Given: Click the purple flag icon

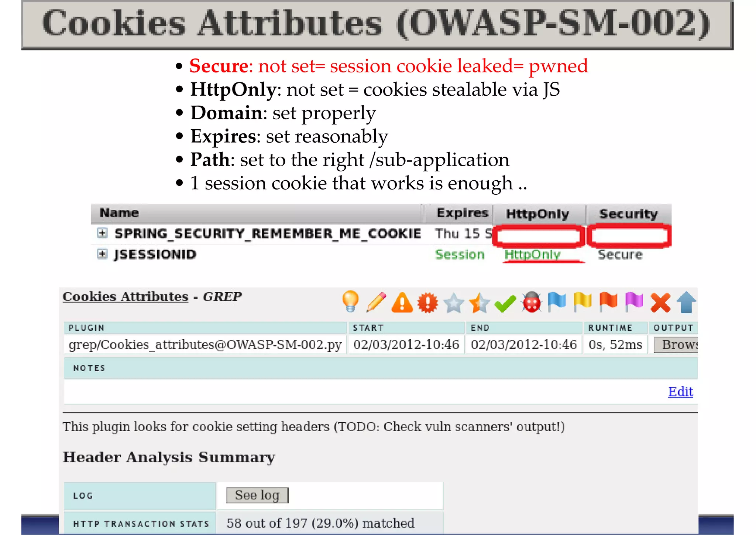Looking at the screenshot, I should [x=634, y=302].
